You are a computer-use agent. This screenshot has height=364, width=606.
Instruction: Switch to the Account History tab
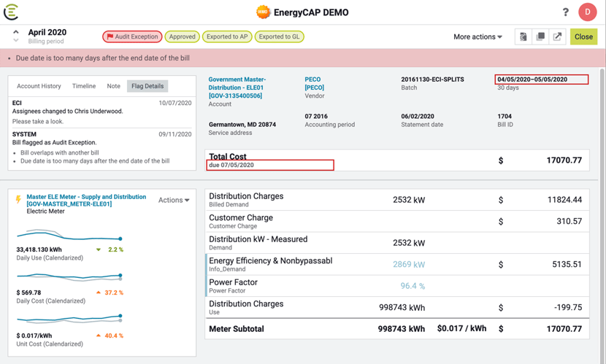[39, 86]
